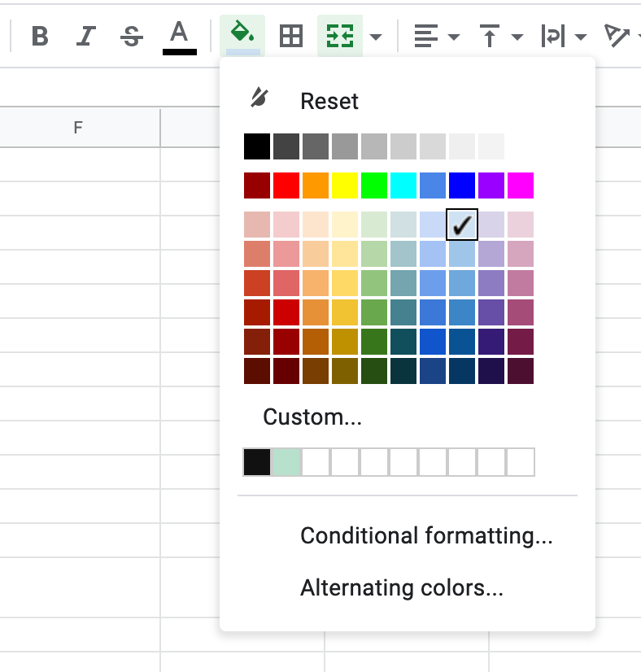Select the mint green custom color swatch
The image size is (641, 672).
coord(286,462)
